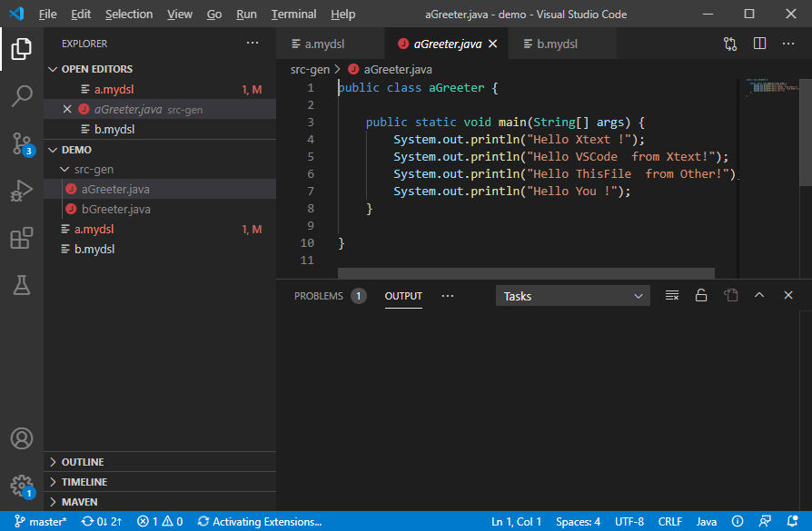Click the Activating Extensions status item
The width and height of the screenshot is (812, 531).
pyautogui.click(x=260, y=522)
